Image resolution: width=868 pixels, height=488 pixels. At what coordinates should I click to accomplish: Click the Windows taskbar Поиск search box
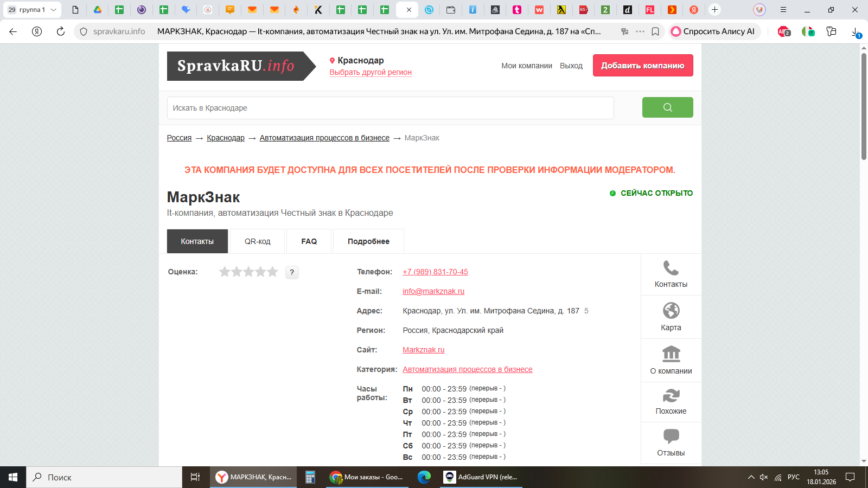pos(104,477)
